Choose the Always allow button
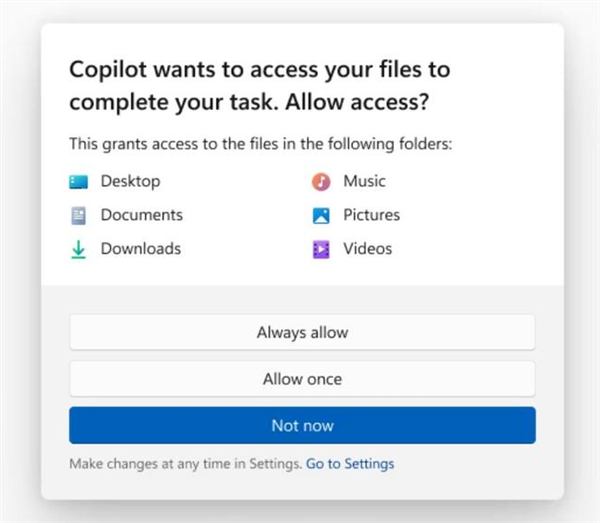 click(x=302, y=332)
